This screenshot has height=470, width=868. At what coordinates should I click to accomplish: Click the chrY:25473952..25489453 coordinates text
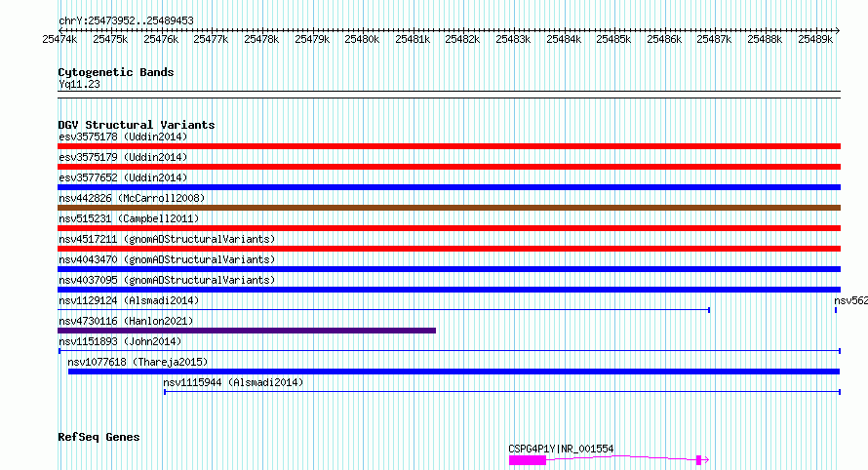coord(126,20)
